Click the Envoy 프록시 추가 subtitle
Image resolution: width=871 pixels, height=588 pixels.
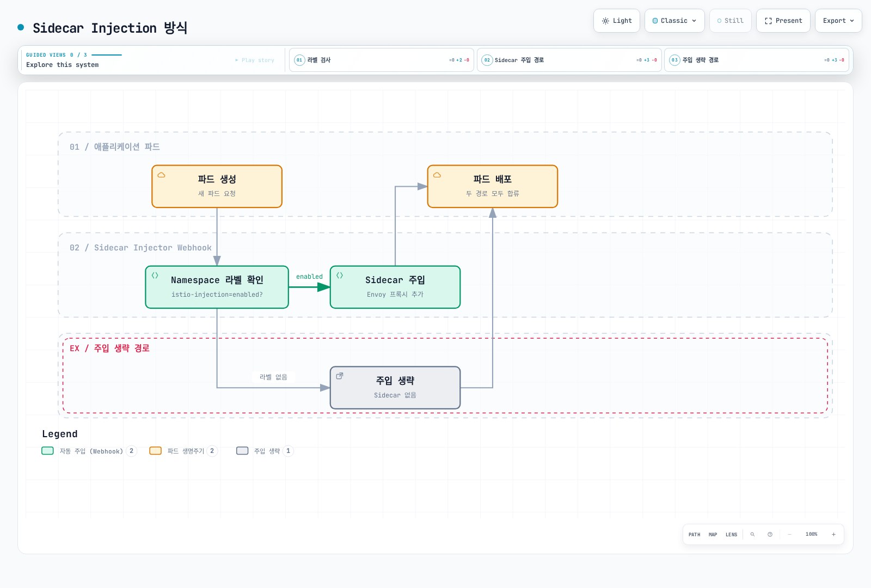click(x=395, y=295)
